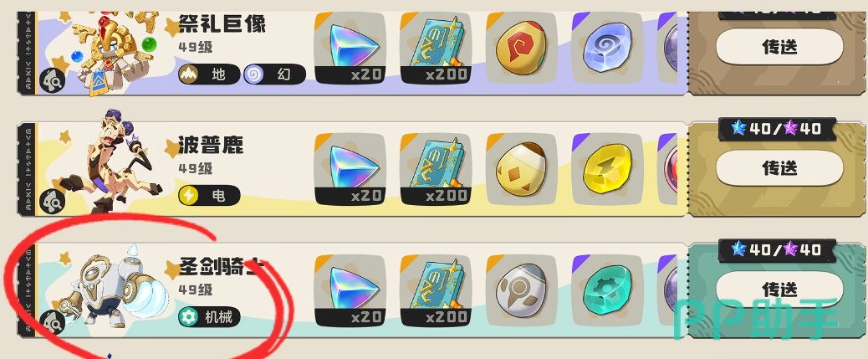Image resolution: width=868 pixels, height=359 pixels.
Task: Click the 传送 button for 祭礼巨像
Action: [779, 47]
